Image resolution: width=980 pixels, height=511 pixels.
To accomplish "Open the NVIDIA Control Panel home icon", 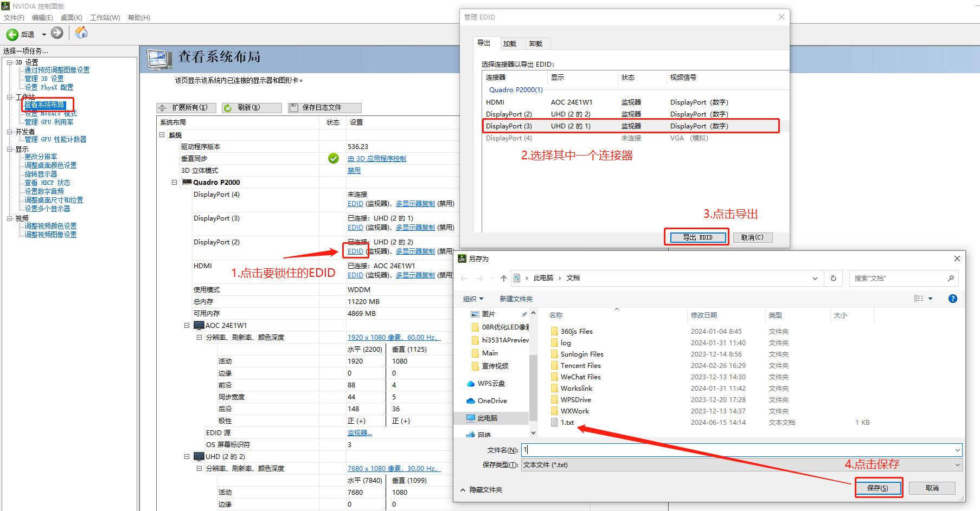I will click(81, 33).
